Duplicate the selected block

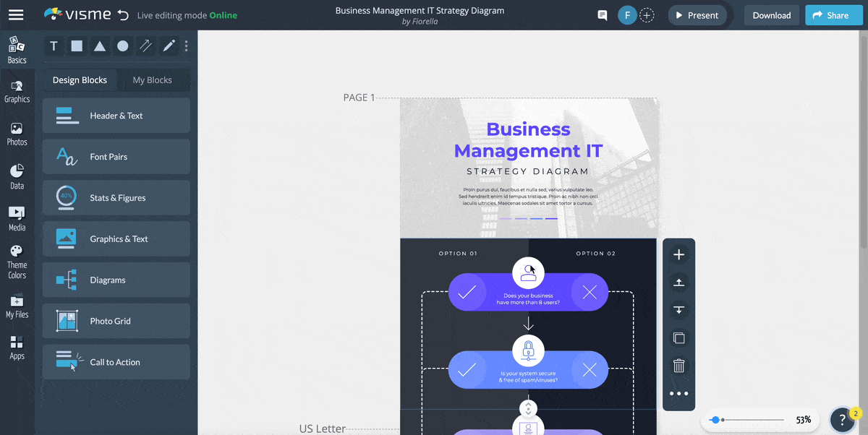pos(678,337)
